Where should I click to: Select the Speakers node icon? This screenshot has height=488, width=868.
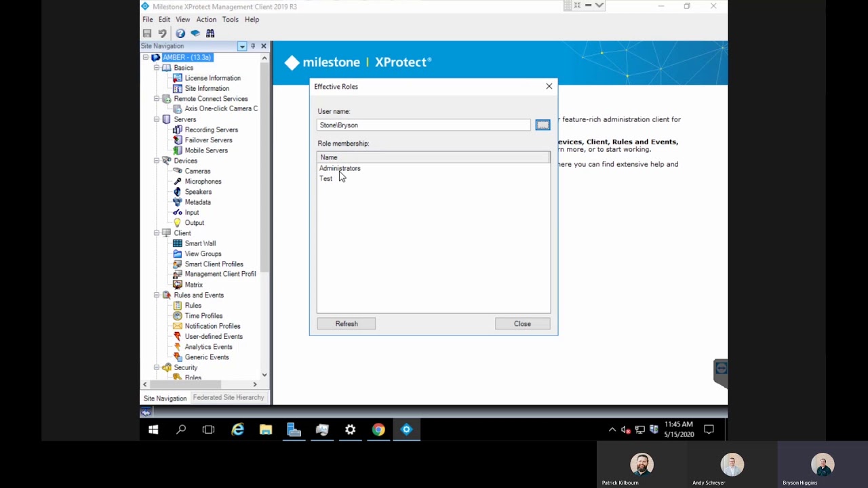(x=178, y=192)
